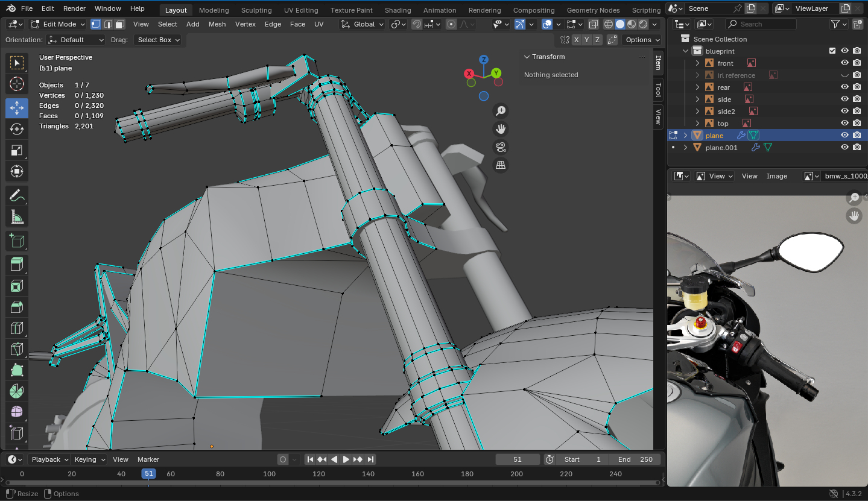Expand the side2 item in outliner
The image size is (868, 501).
(697, 112)
